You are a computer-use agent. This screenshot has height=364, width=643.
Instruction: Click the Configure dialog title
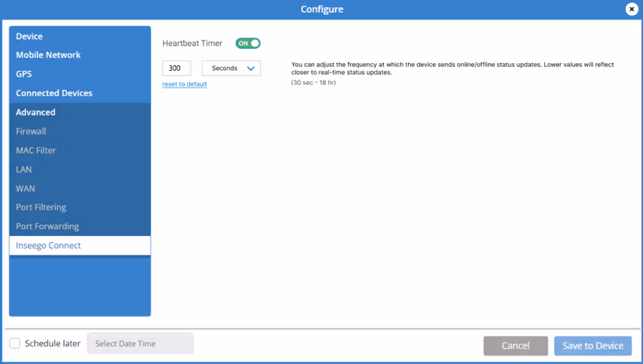point(322,9)
